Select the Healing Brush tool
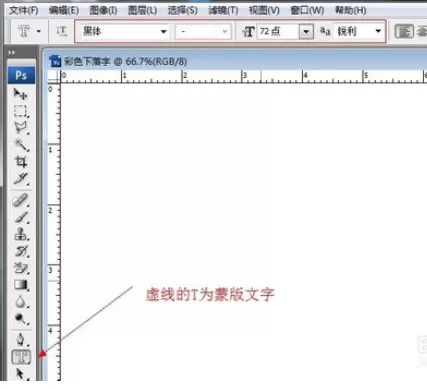The image size is (427, 389). (21, 200)
